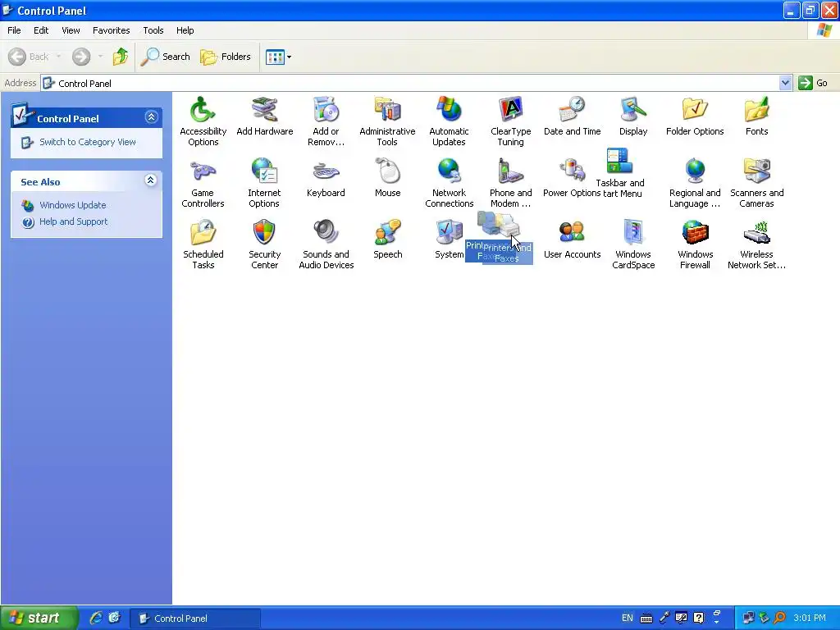Open the Add Hardware applet

pyautogui.click(x=265, y=111)
